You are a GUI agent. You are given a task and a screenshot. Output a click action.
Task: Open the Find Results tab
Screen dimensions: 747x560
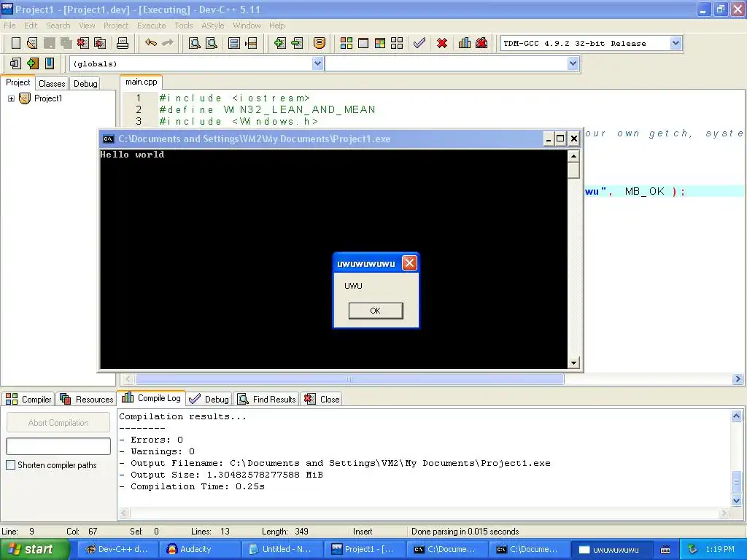267,399
